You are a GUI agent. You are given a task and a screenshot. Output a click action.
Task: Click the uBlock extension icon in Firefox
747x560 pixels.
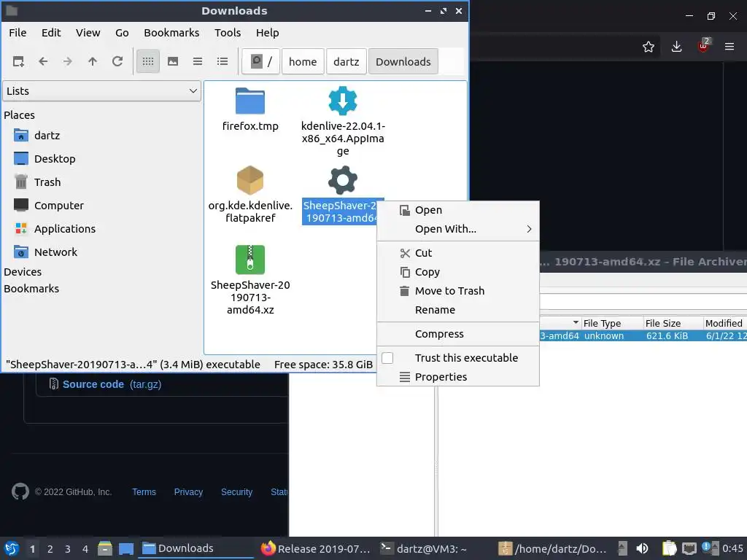704,46
